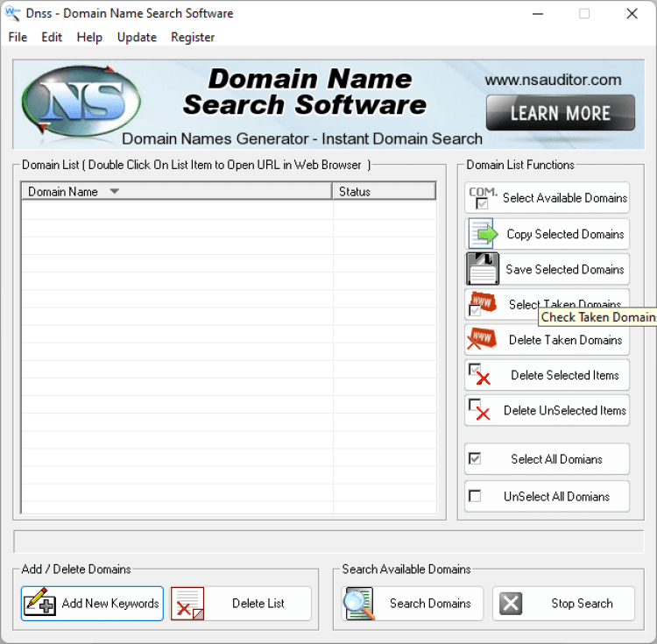Click the Copy Selected Domains label

pyautogui.click(x=565, y=234)
